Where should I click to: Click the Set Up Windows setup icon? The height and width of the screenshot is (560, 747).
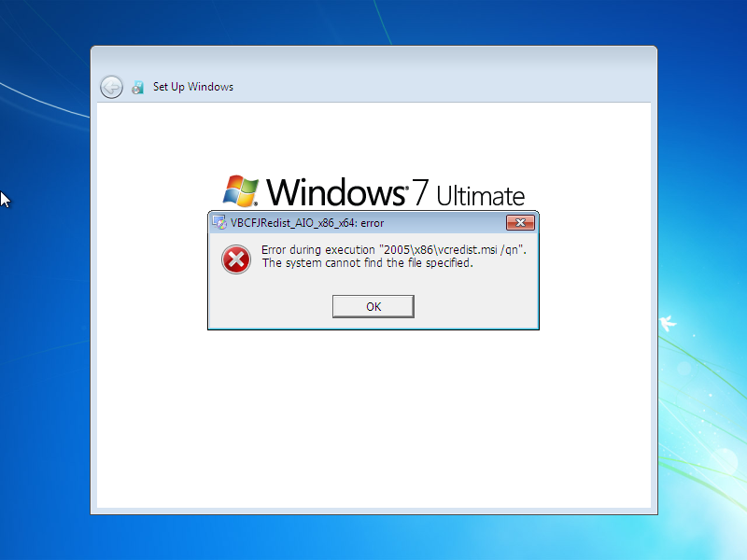coord(137,87)
